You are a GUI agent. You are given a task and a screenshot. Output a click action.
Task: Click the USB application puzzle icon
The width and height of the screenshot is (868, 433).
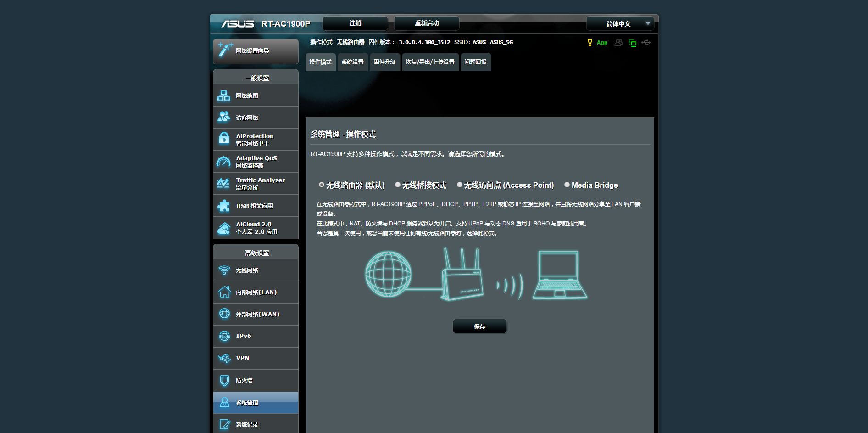[x=224, y=206]
